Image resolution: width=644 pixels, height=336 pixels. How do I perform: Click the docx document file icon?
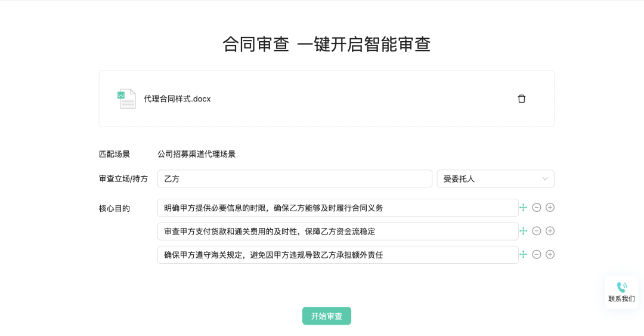pyautogui.click(x=126, y=98)
